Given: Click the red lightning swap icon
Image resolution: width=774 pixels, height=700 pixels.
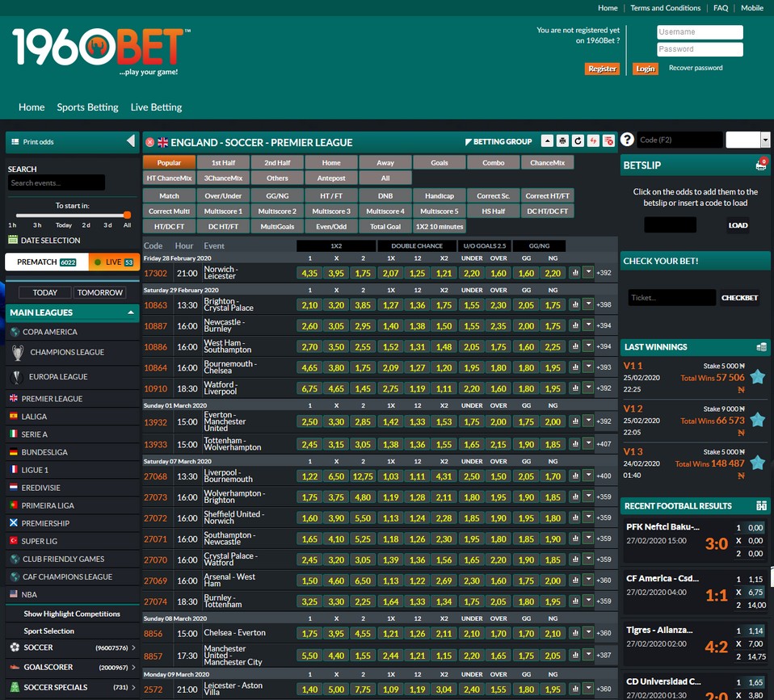Looking at the screenshot, I should click(x=593, y=141).
